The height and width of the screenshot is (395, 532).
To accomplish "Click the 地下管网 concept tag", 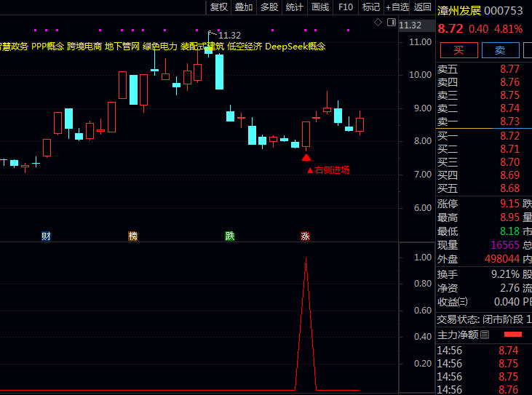I will (122, 47).
